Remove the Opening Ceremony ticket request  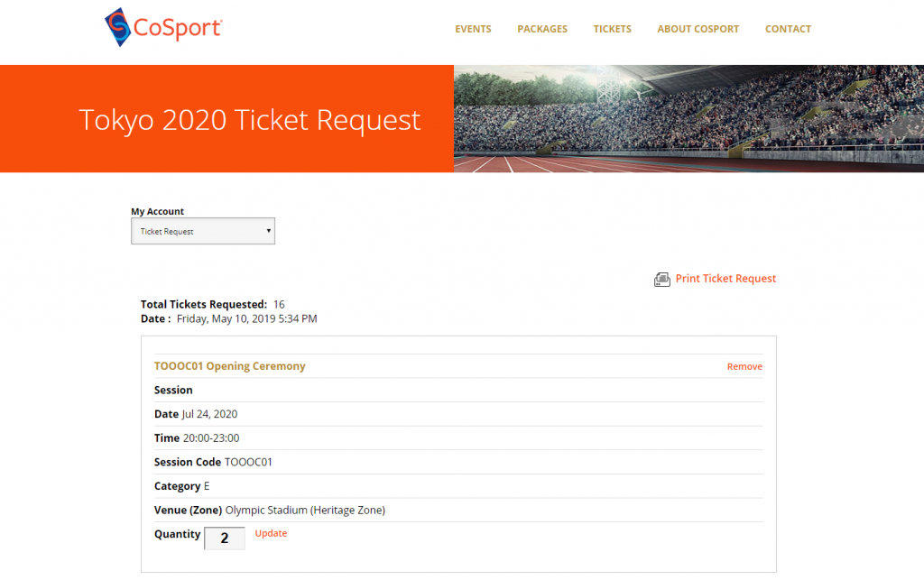[744, 366]
